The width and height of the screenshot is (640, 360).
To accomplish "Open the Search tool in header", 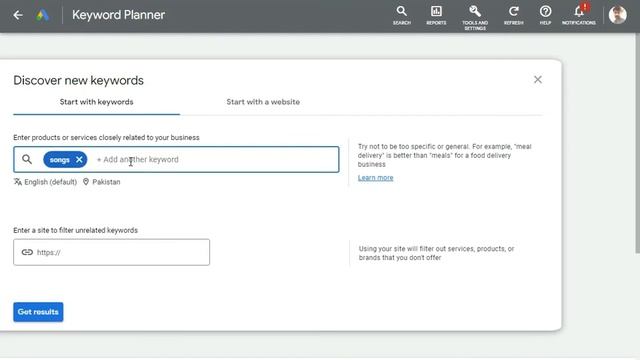I will click(x=402, y=16).
